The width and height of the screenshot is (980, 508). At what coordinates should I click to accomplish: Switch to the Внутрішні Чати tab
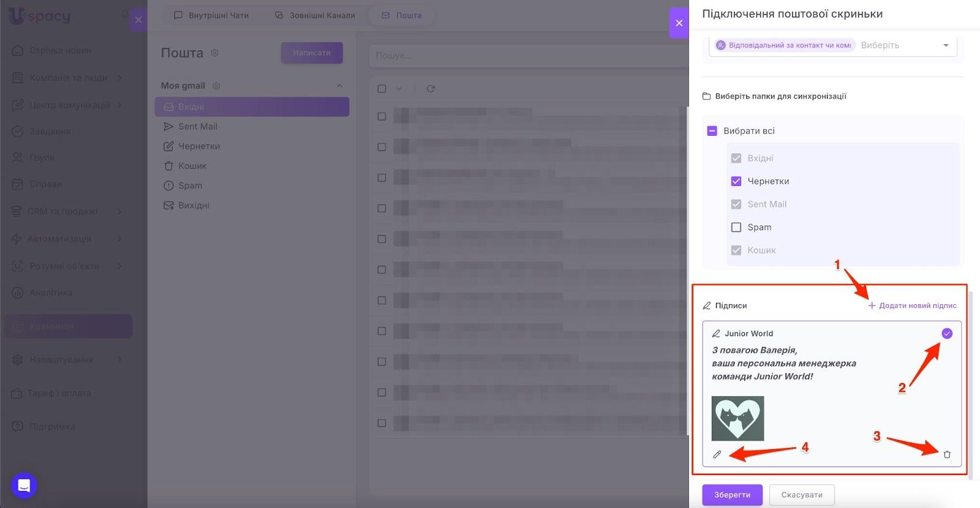point(211,15)
